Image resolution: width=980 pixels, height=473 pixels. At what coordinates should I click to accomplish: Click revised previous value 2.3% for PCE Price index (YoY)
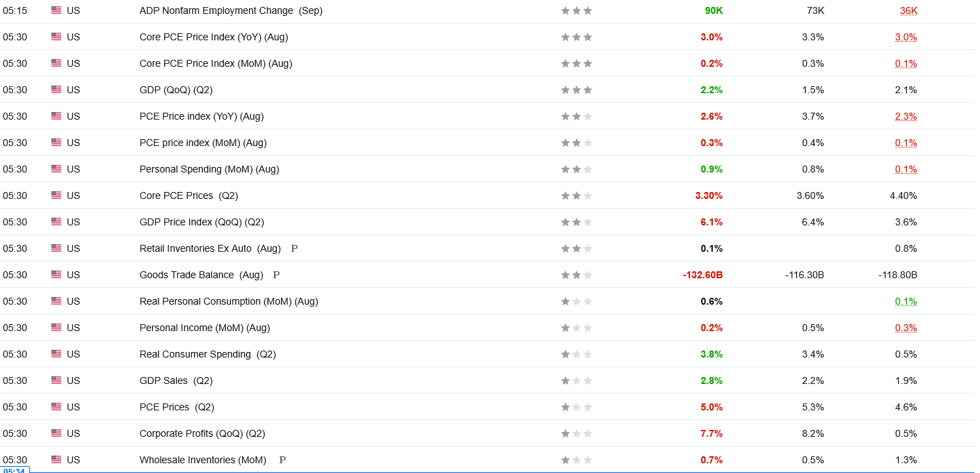click(x=906, y=116)
